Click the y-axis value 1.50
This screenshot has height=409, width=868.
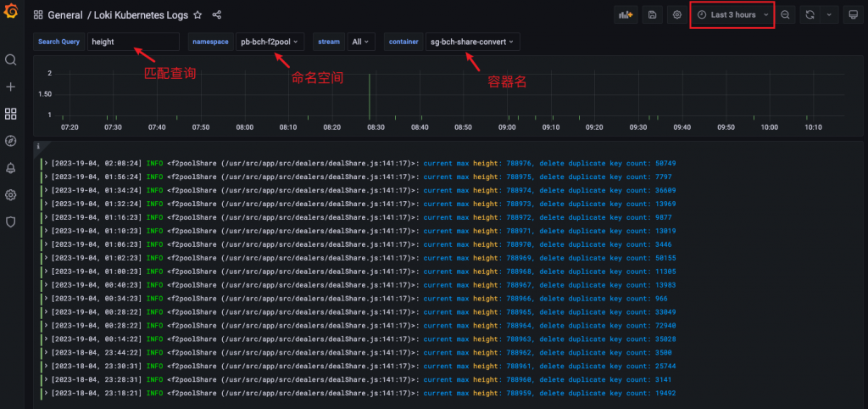tap(45, 94)
